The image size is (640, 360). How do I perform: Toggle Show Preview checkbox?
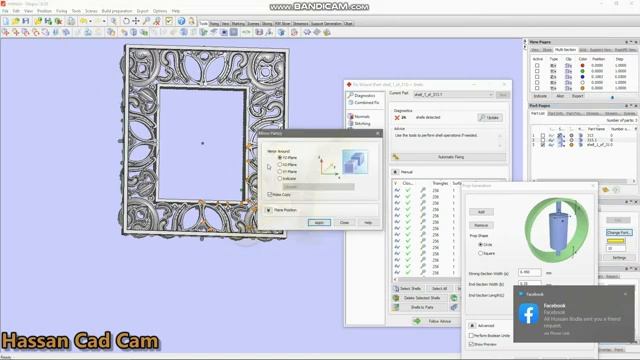pos(471,344)
